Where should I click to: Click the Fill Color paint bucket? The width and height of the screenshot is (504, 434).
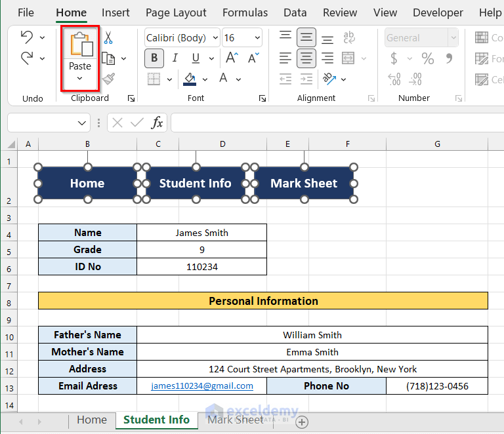(x=190, y=79)
